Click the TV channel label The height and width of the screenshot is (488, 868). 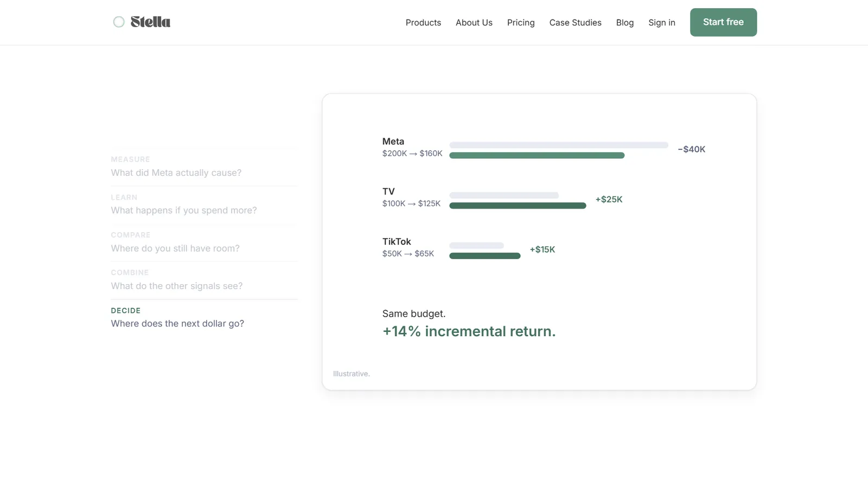[388, 191]
